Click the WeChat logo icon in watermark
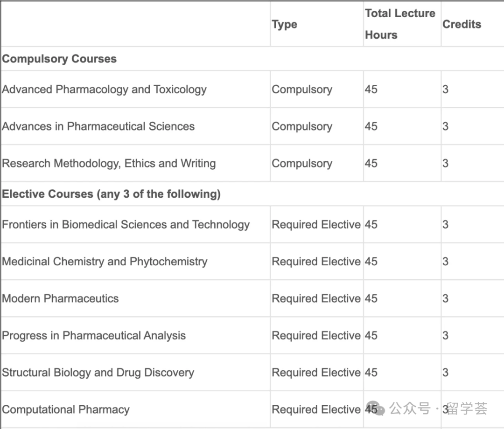The height and width of the screenshot is (429, 504). [x=375, y=408]
